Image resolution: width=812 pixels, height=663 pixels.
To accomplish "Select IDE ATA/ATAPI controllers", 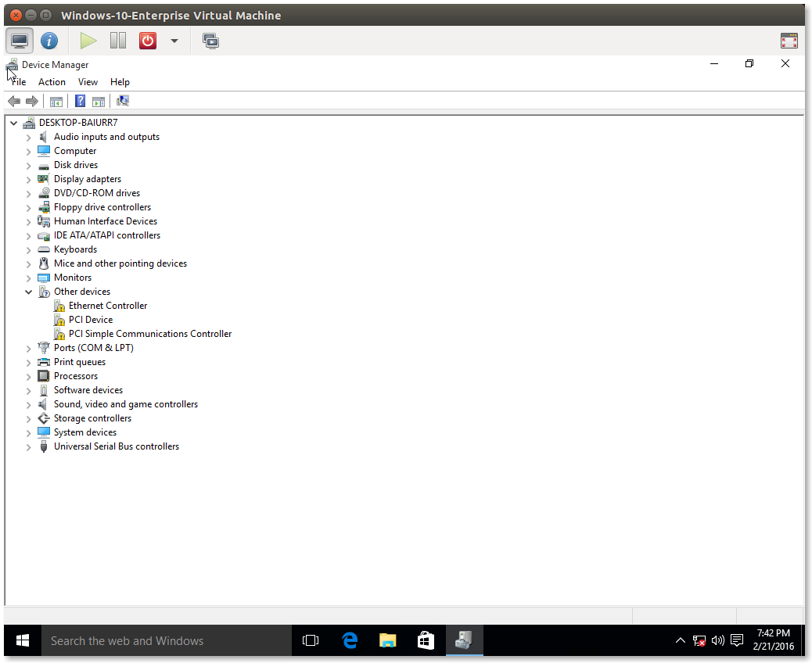I will (x=107, y=235).
